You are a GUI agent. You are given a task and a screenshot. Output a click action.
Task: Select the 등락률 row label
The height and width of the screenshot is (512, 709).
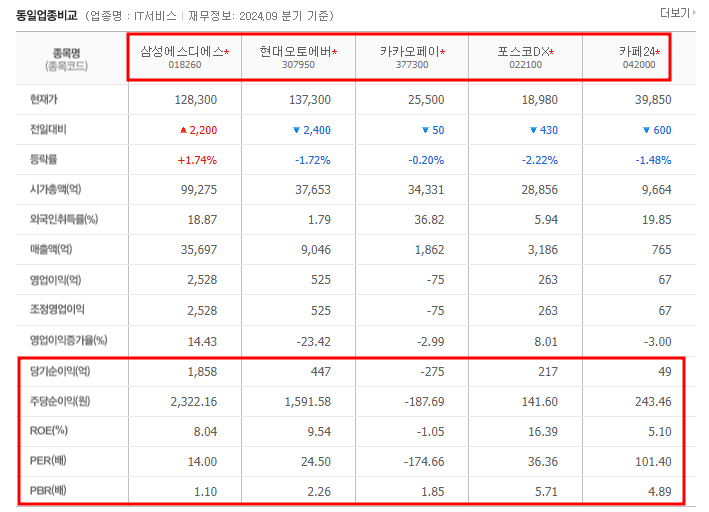click(x=43, y=159)
